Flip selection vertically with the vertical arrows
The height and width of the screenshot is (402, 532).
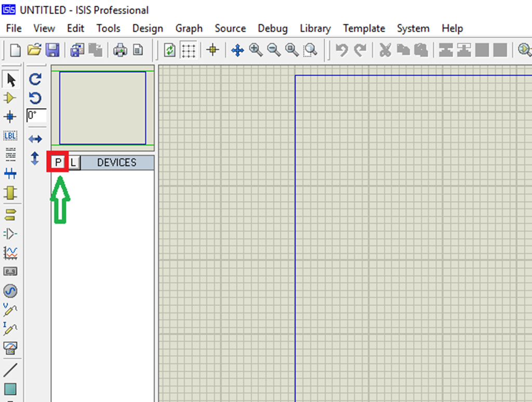(35, 159)
